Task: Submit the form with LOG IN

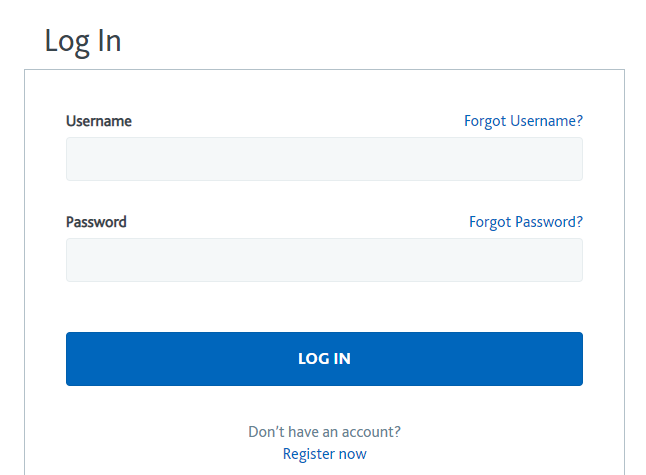Action: [x=324, y=359]
